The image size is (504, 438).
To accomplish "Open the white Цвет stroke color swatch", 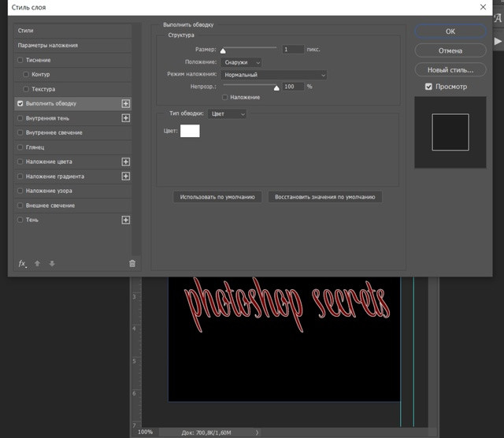I will pos(190,131).
